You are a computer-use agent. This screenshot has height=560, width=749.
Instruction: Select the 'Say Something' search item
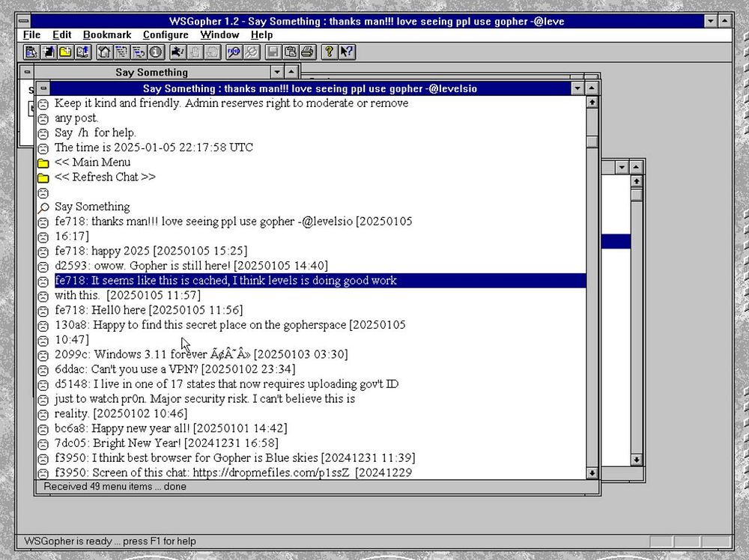point(92,207)
